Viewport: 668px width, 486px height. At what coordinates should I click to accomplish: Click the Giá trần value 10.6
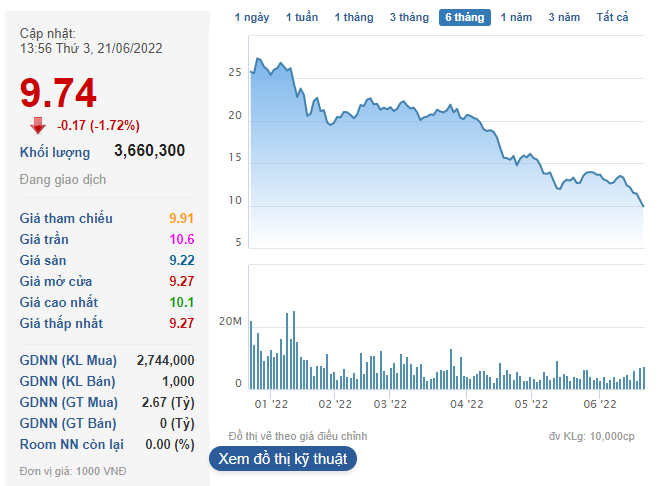pyautogui.click(x=182, y=239)
